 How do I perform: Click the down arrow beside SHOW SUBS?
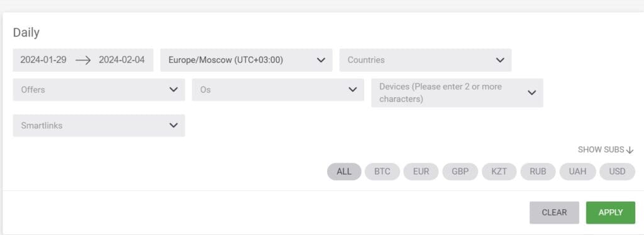[x=630, y=151]
